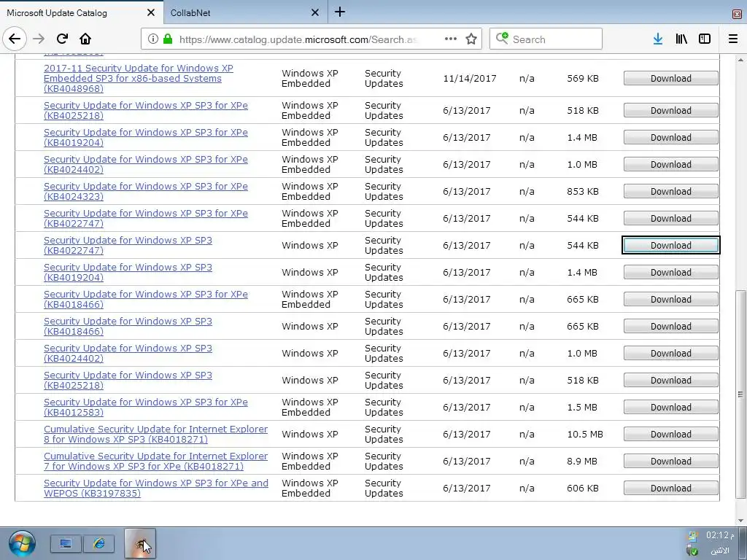Open the Library bookshelf icon
Screen dimensions: 747x560
(681, 39)
